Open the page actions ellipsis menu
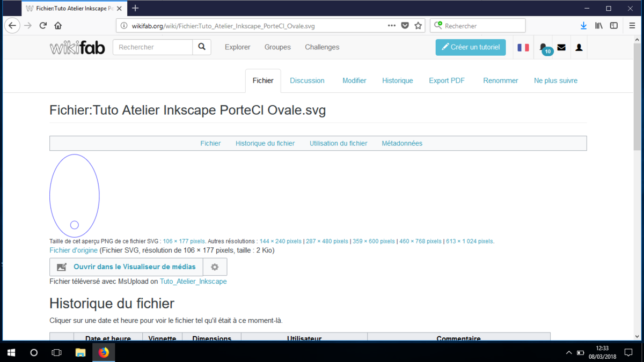Viewport: 644px width, 362px height. (x=391, y=25)
